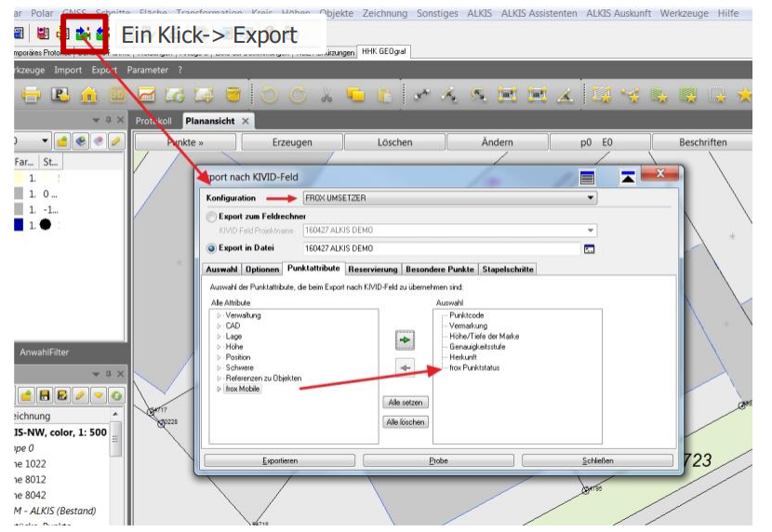772x532 pixels.
Task: Click the yellow database cylinder icon
Action: (x=233, y=94)
